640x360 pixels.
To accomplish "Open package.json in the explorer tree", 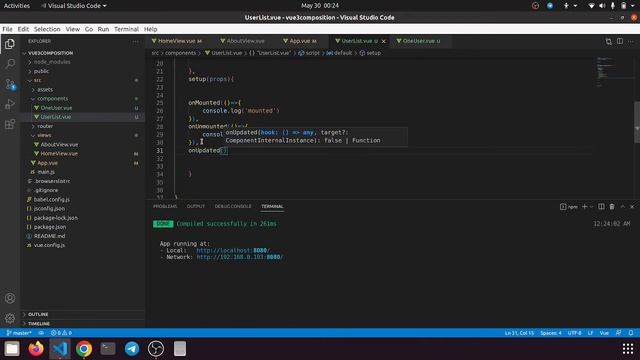I will [50, 227].
